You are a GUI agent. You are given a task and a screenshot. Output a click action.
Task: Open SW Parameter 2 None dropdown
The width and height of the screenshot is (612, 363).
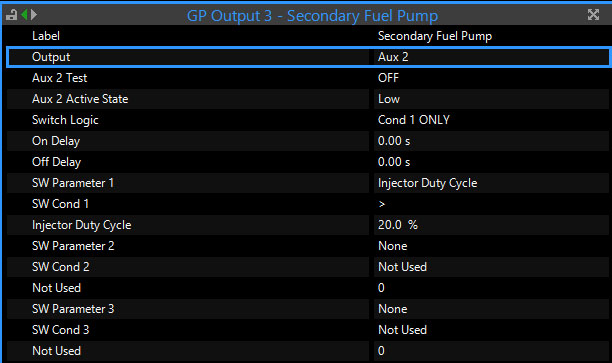click(x=491, y=246)
